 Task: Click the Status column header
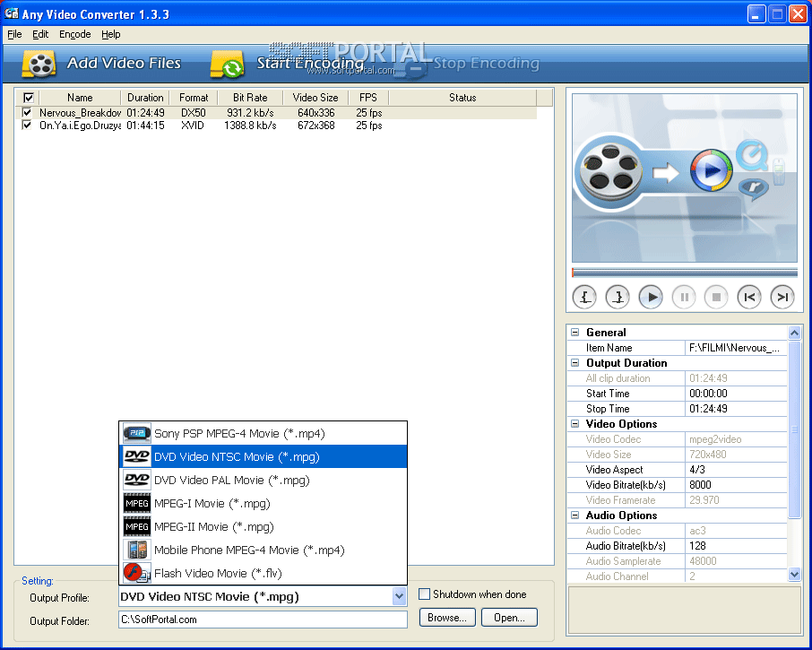coord(462,98)
